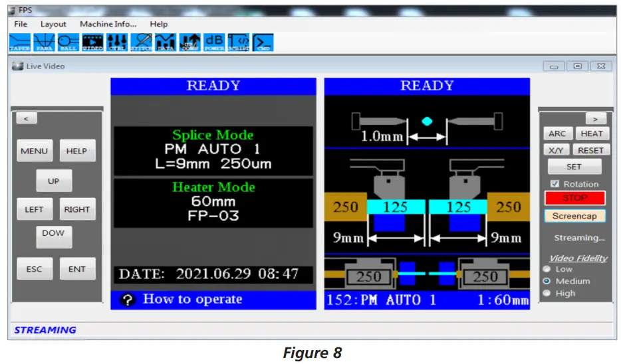621x364 pixels.
Task: Click the UP/DOWN arrows toolbar icon
Action: click(190, 43)
